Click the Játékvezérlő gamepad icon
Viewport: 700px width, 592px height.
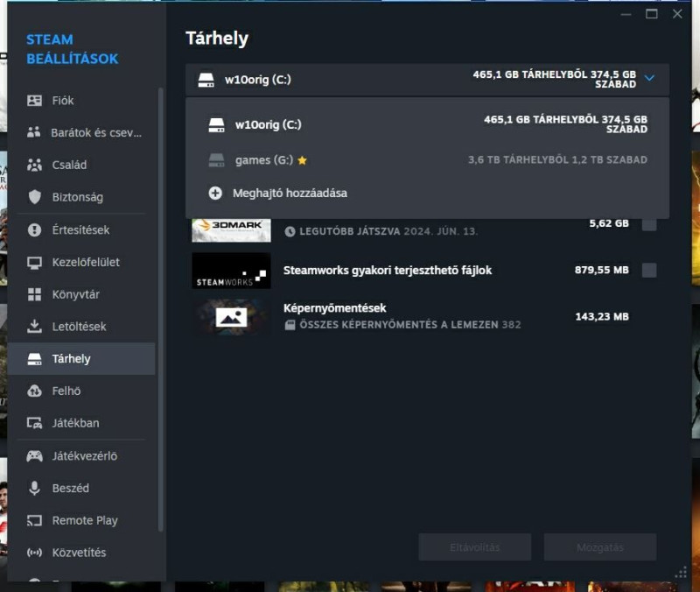(34, 456)
